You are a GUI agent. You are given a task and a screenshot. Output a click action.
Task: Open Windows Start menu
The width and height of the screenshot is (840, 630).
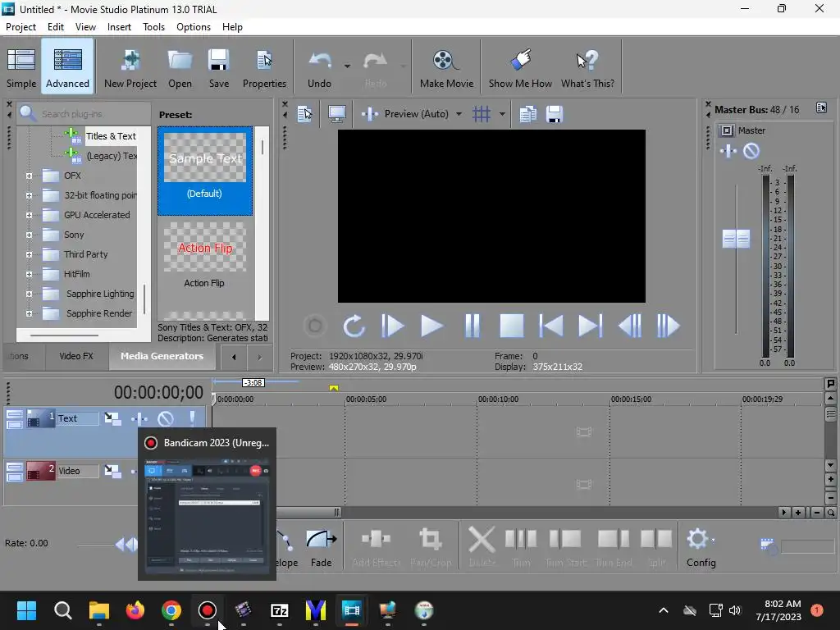[x=26, y=610]
